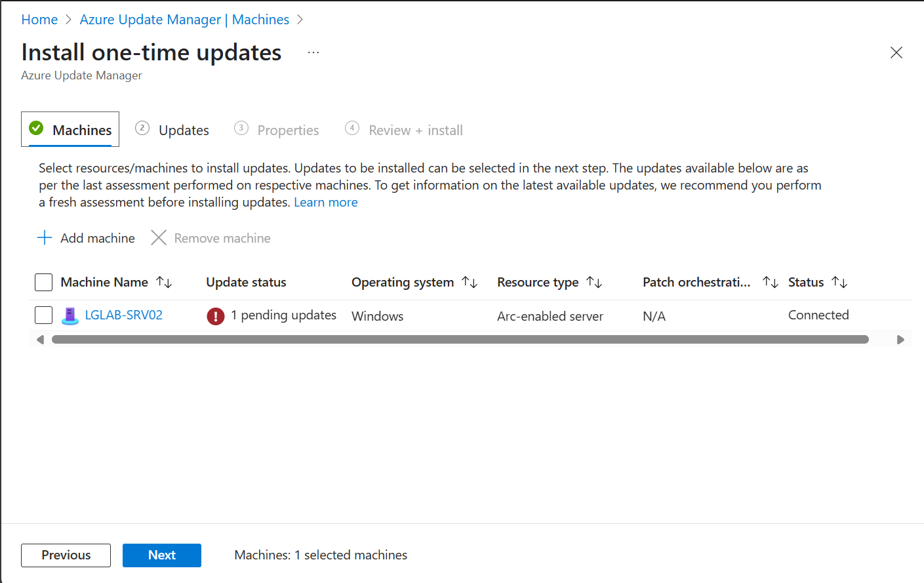Click the 'N/A' patch orchestration cell
This screenshot has height=583, width=924.
(654, 316)
